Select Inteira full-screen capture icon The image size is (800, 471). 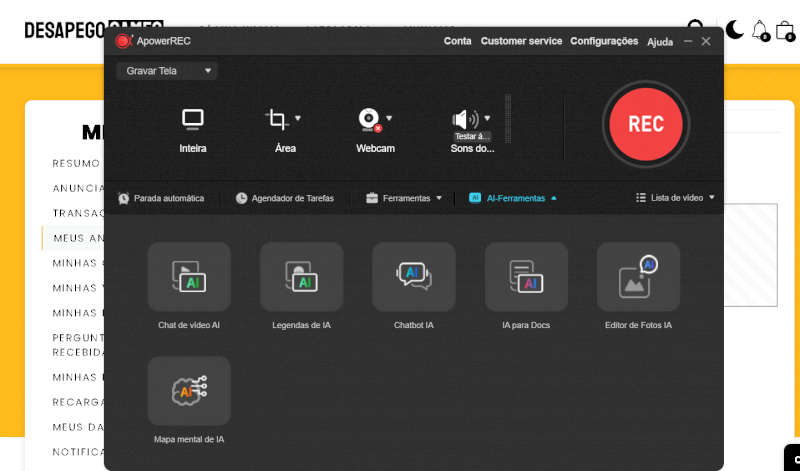[x=193, y=119]
